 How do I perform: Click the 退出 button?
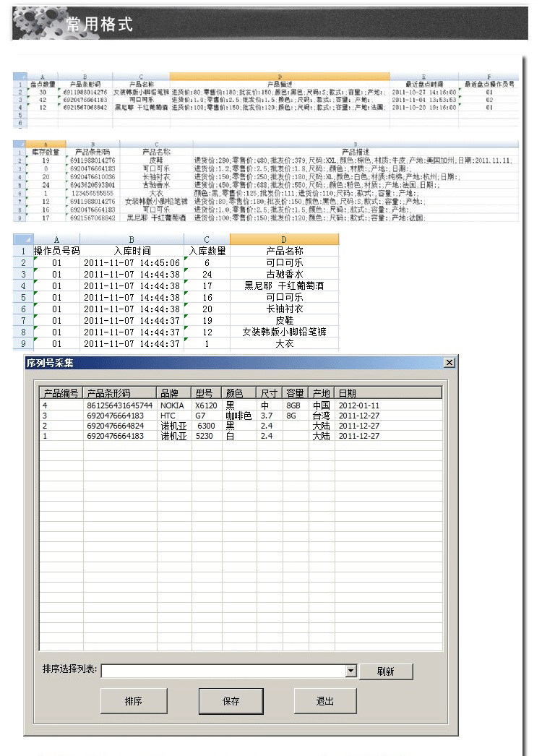[325, 700]
